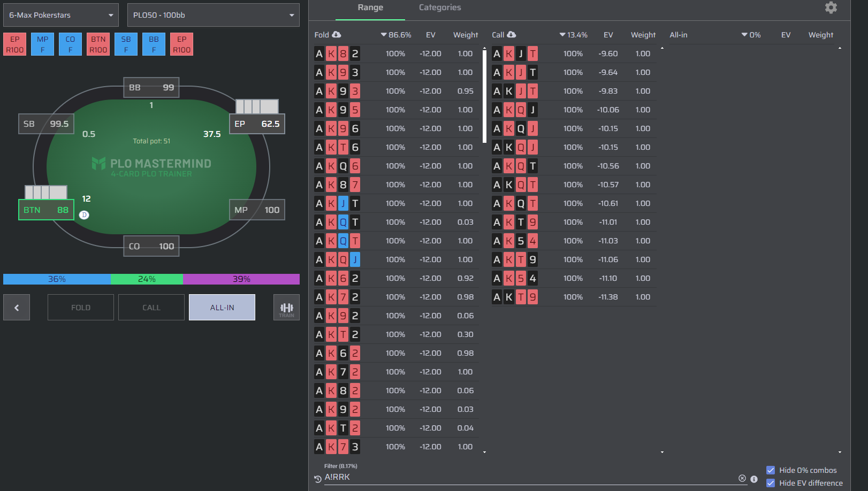Click the back arrow button

pyautogui.click(x=17, y=308)
